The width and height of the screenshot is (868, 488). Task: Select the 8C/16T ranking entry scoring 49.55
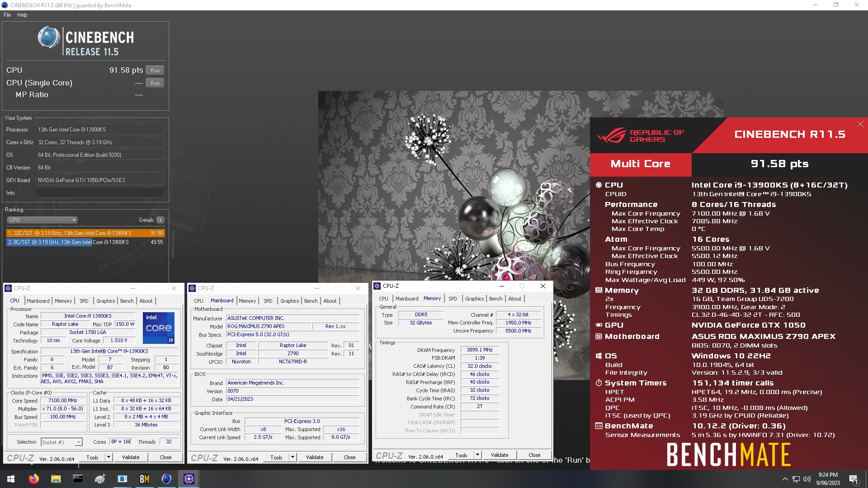point(85,242)
